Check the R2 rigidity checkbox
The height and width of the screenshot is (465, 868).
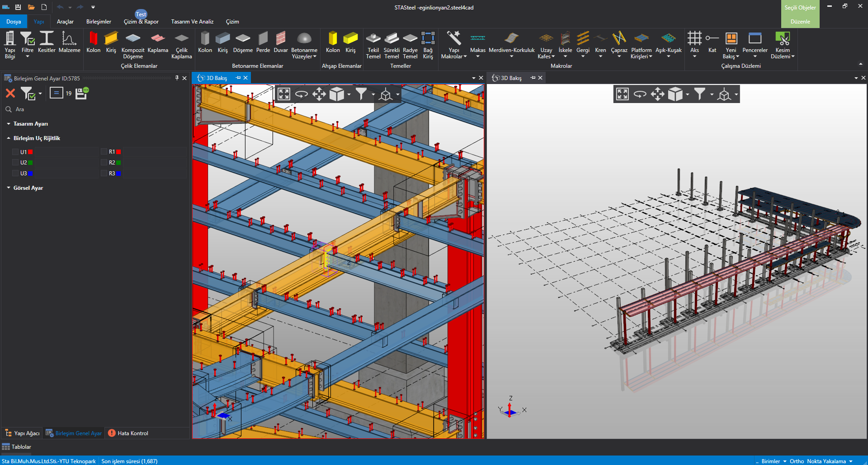pos(104,163)
